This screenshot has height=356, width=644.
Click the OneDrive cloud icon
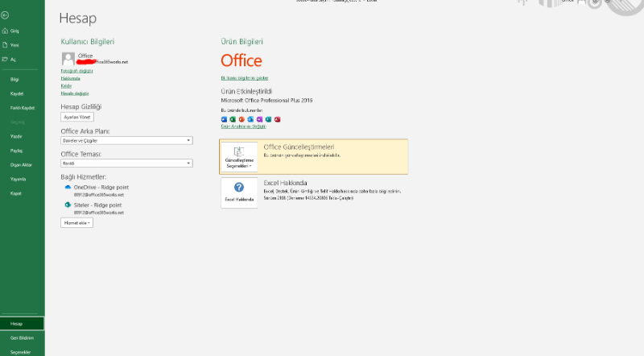(x=68, y=187)
